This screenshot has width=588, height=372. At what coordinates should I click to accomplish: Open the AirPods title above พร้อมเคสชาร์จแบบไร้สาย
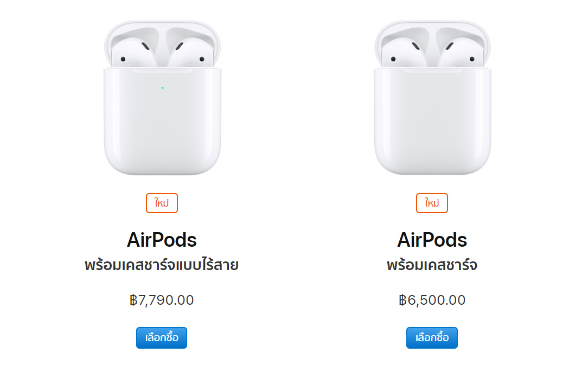coord(162,240)
